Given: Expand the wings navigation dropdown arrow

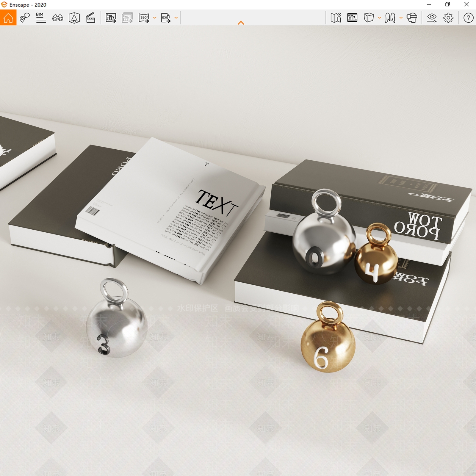Looking at the screenshot, I should (401, 18).
